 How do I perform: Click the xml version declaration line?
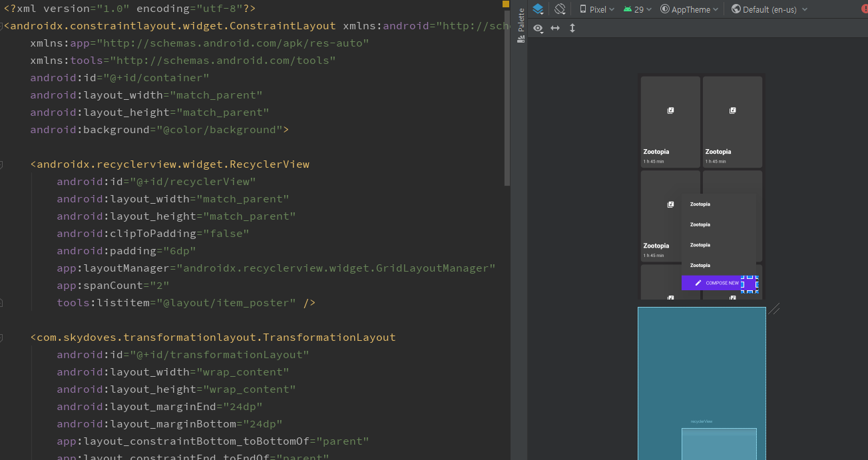coord(130,9)
